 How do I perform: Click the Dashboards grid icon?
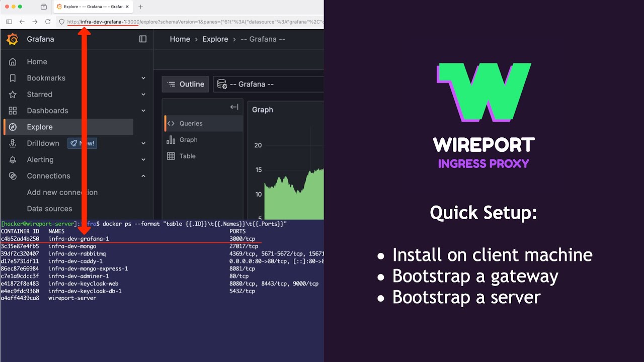[x=14, y=111]
